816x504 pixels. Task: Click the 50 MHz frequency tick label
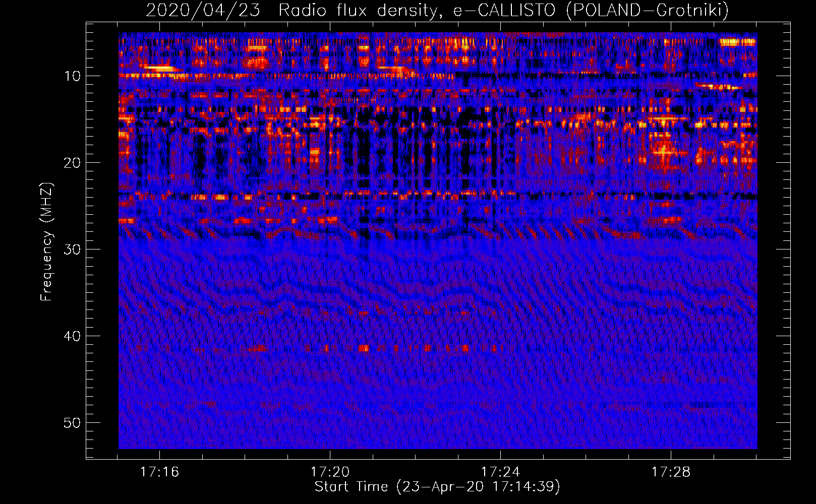point(73,423)
